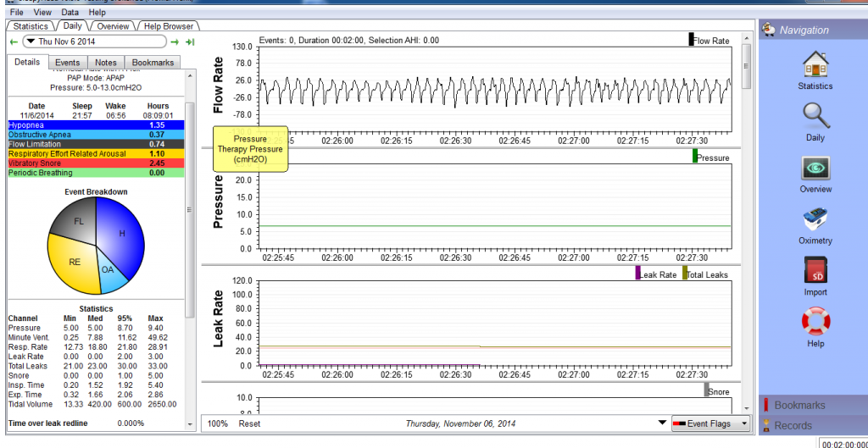Click graph area scrollbar up arrow

(746, 37)
